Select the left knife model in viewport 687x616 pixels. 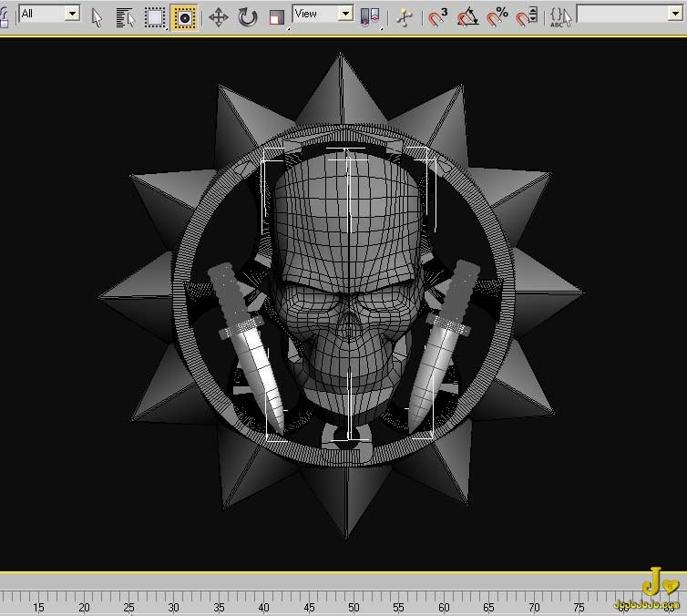[248, 348]
